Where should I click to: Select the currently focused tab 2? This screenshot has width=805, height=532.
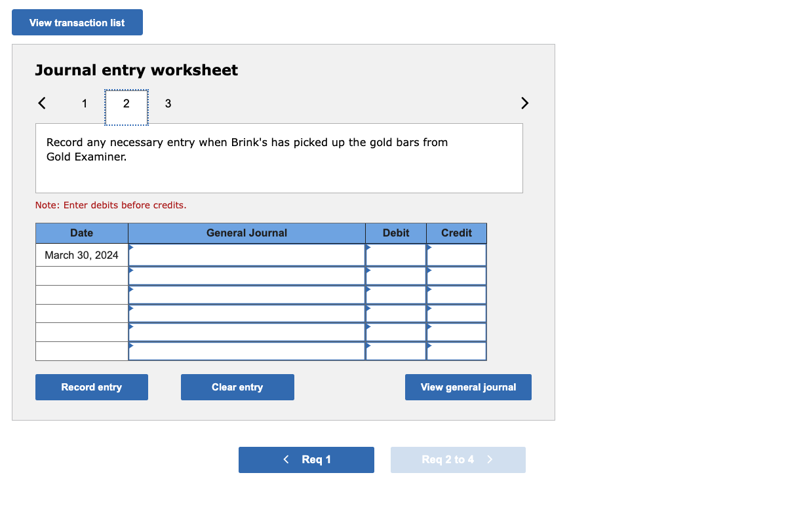pyautogui.click(x=126, y=104)
